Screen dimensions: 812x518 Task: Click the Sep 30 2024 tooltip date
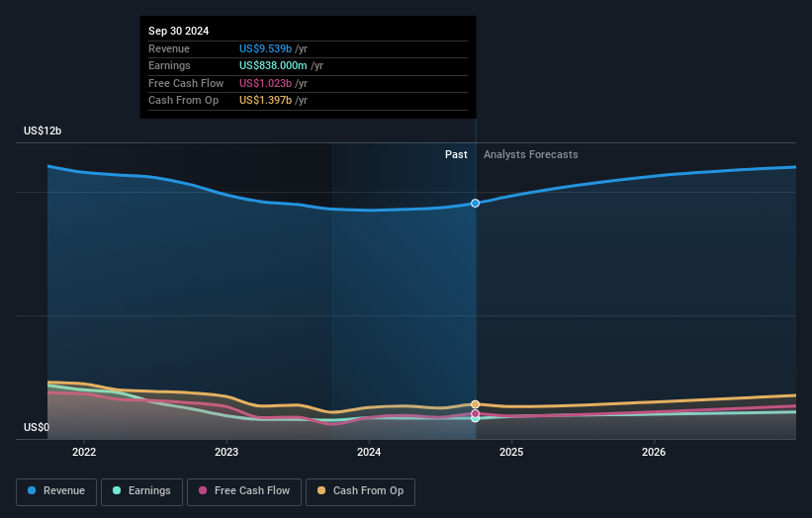pos(179,31)
